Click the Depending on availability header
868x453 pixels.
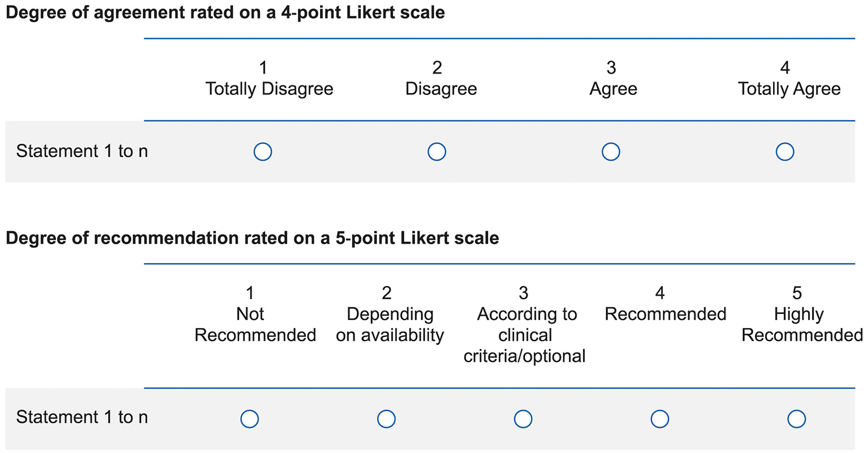pyautogui.click(x=390, y=325)
